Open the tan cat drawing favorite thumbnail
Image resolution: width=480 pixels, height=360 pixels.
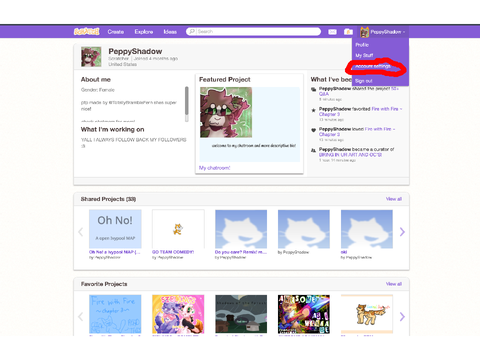pos(367,314)
